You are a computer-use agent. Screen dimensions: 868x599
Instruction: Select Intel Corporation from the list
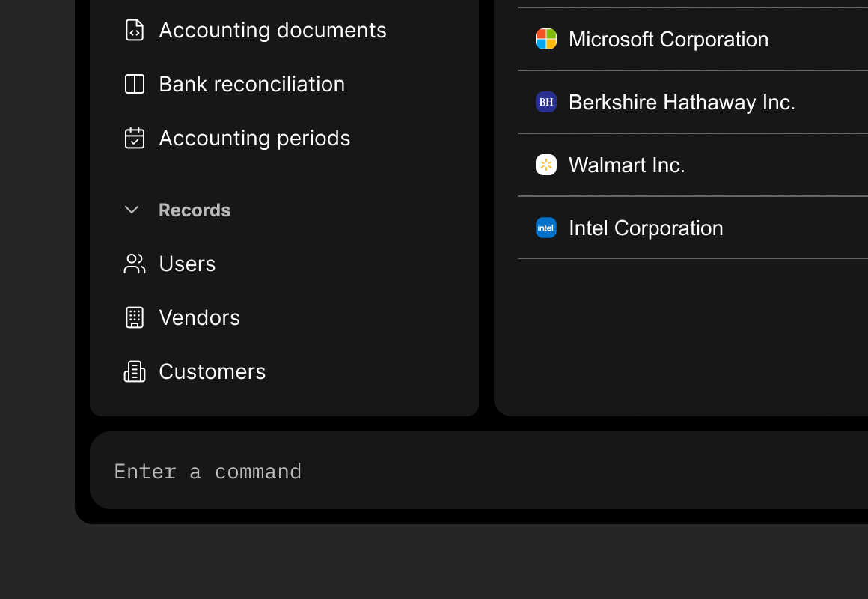click(646, 228)
